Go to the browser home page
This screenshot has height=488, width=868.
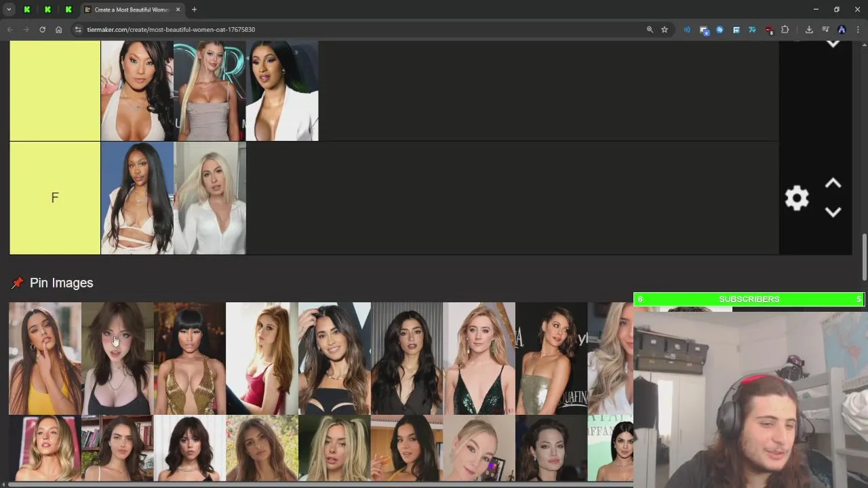click(x=59, y=30)
